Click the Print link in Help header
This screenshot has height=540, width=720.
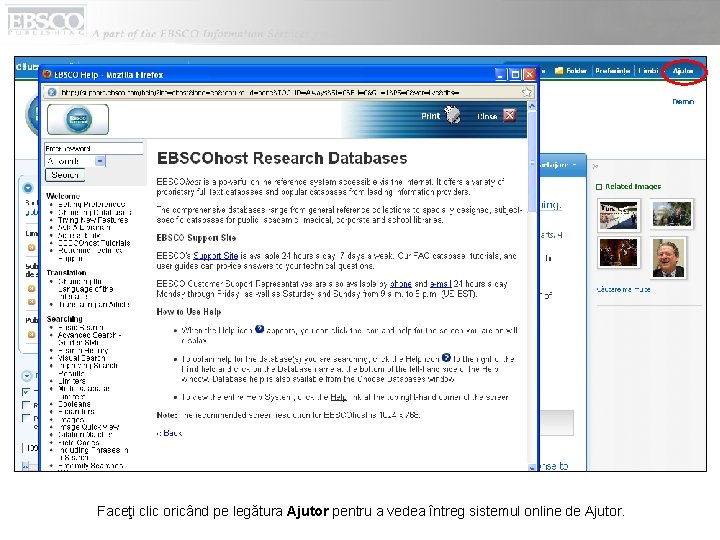pos(430,116)
